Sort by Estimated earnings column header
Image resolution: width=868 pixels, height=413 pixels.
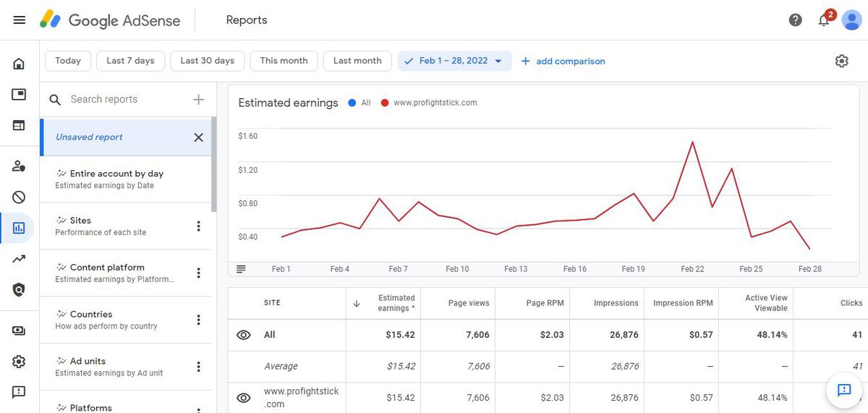click(x=396, y=303)
